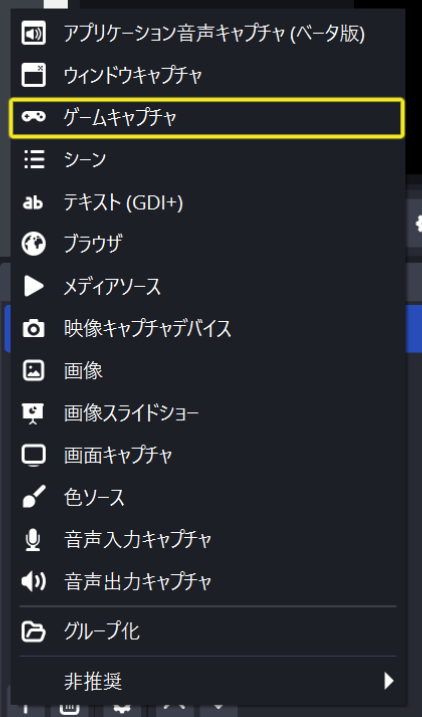422x717 pixels.
Task: Click the ab text icon for テキスト (GDI+)
Action: pos(33,202)
